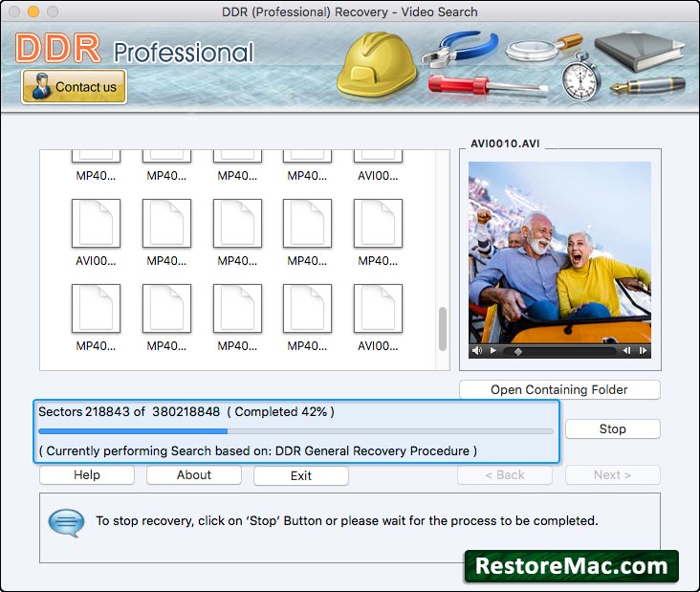
Task: Select the AVI00... file in the bottom row
Action: pyautogui.click(x=378, y=317)
